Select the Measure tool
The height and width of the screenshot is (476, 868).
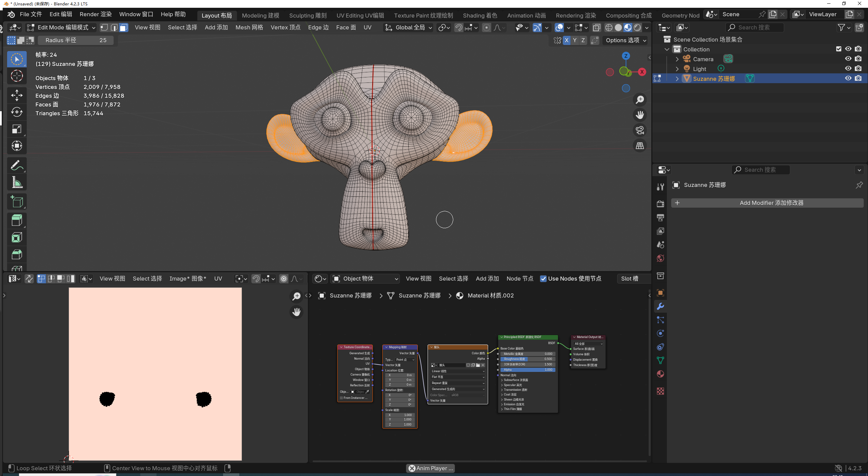[17, 183]
